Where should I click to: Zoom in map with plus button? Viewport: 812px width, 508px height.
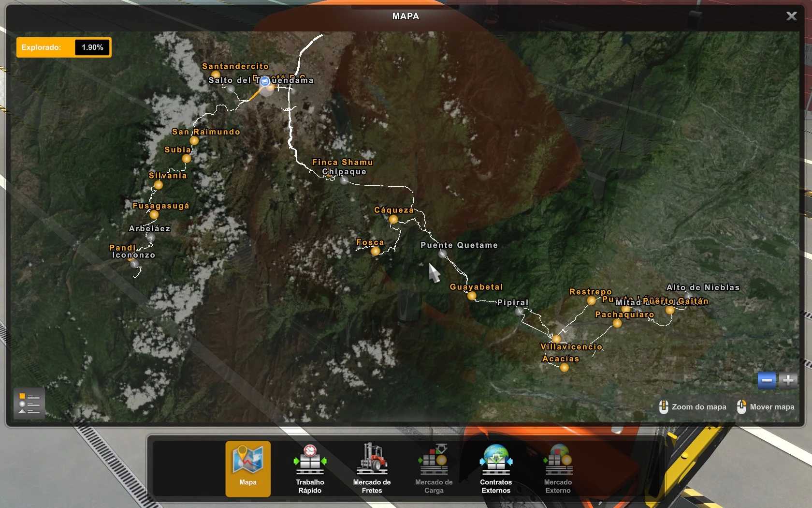pos(788,380)
